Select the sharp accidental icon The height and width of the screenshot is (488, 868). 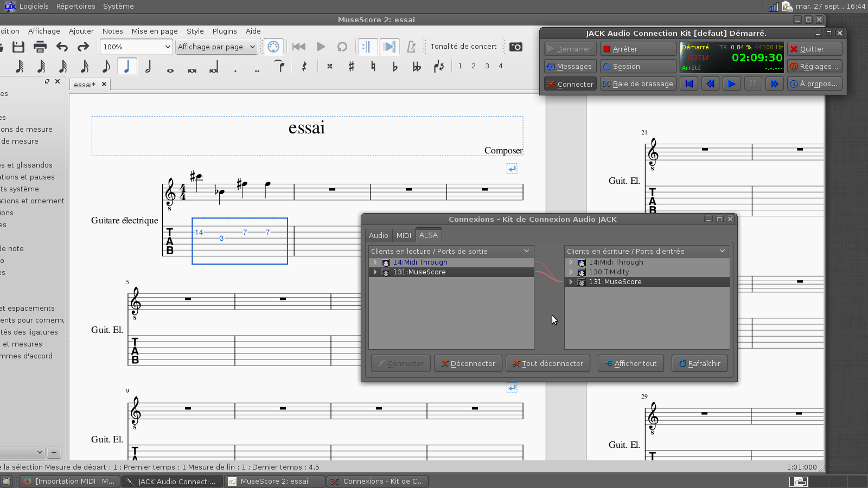[351, 67]
